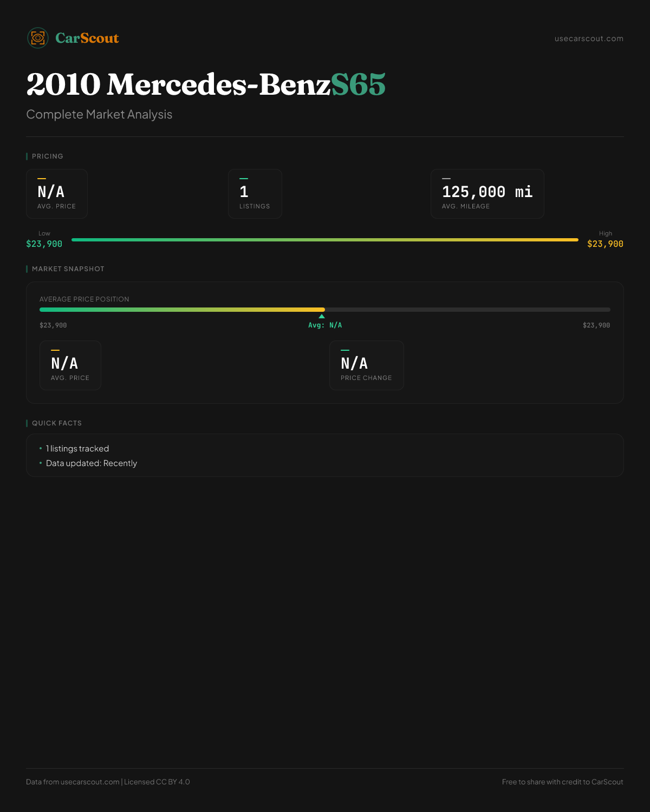Click the 2010 Mercedes-Benz S65 title
This screenshot has width=650, height=812.
coord(206,84)
